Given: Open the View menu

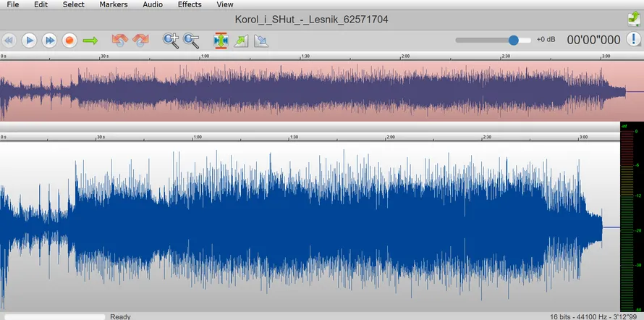Looking at the screenshot, I should tap(225, 4).
